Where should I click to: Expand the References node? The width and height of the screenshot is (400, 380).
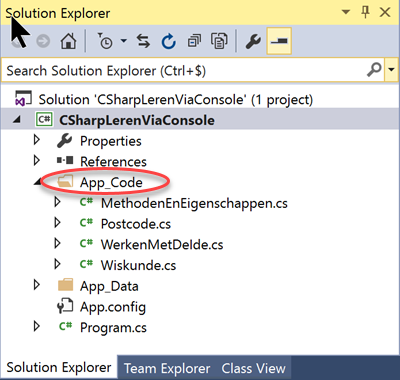37,161
